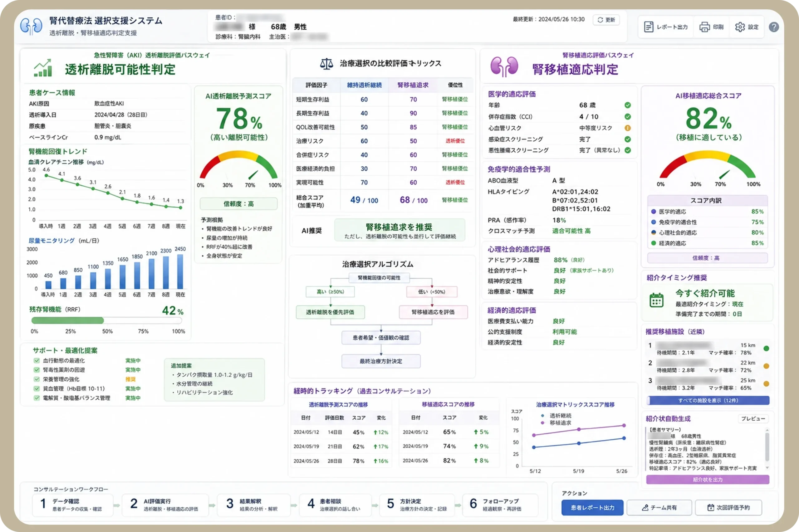
Task: Click the calendar icon in 紹介タイミング推奨
Action: [656, 300]
